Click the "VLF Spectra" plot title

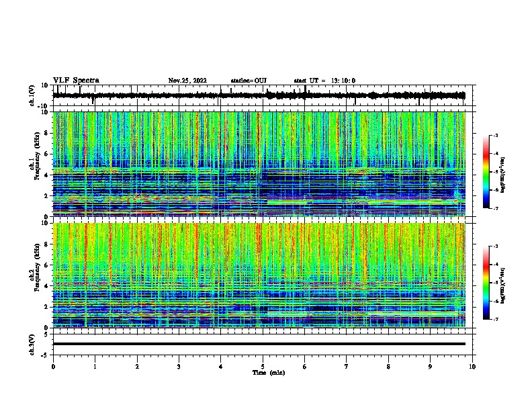[76, 81]
